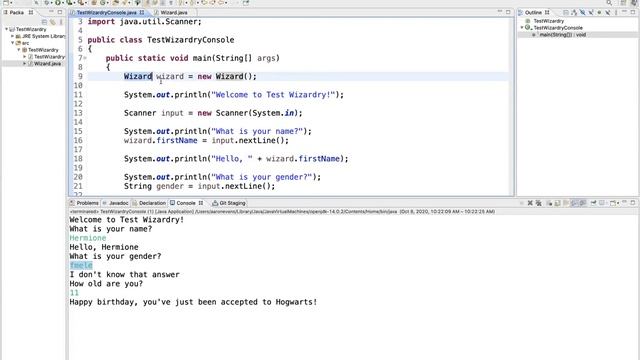Expand Wizard.java in Package Explorer
Screen dimensions: 640x360
pyautogui.click(x=24, y=64)
